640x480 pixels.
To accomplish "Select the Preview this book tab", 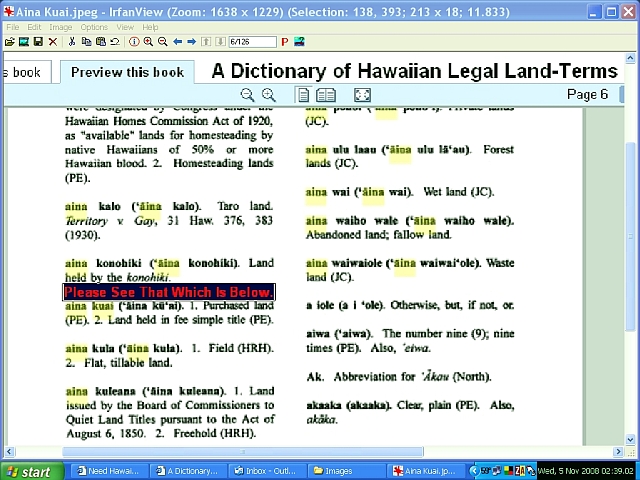I will tap(127, 72).
